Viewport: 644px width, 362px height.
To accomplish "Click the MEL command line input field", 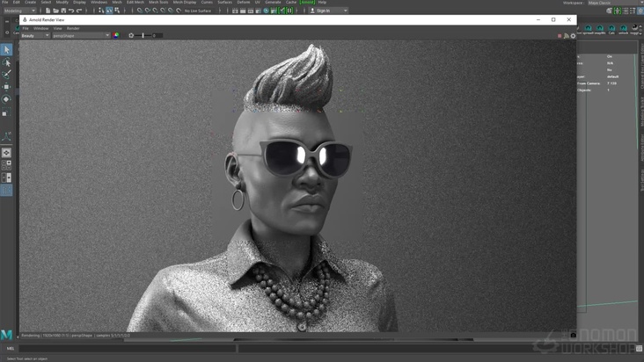I will (x=128, y=349).
